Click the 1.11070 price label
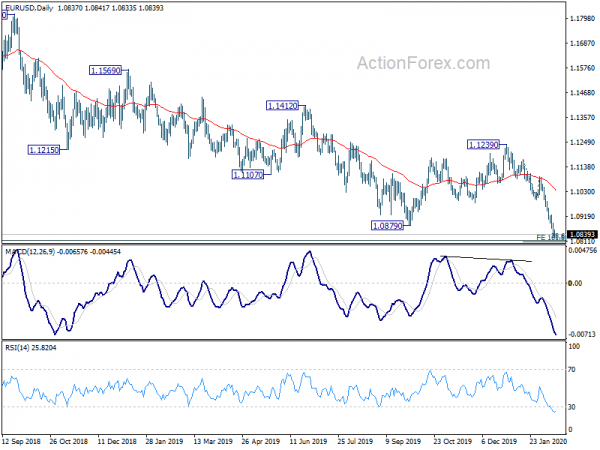The height and width of the screenshot is (450, 600). point(248,175)
